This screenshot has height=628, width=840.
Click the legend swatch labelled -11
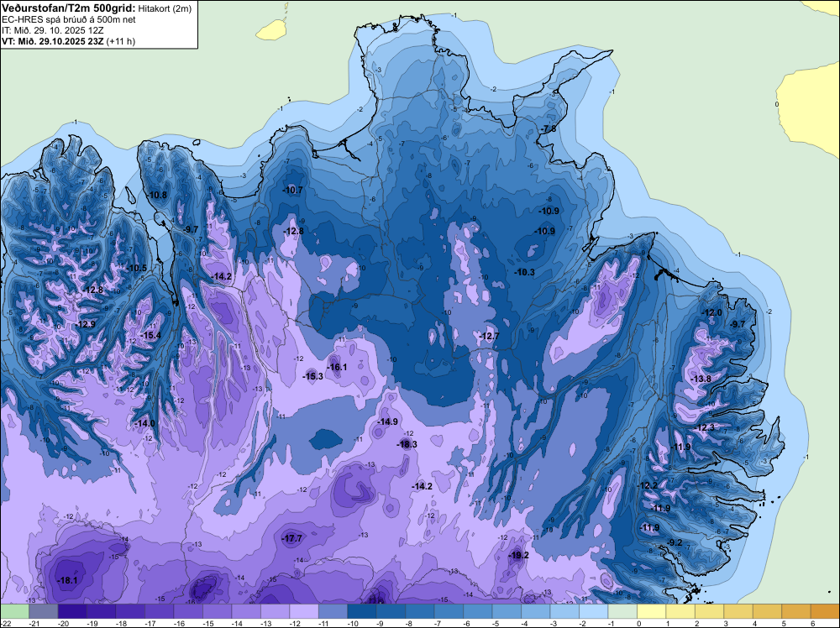[x=333, y=611]
